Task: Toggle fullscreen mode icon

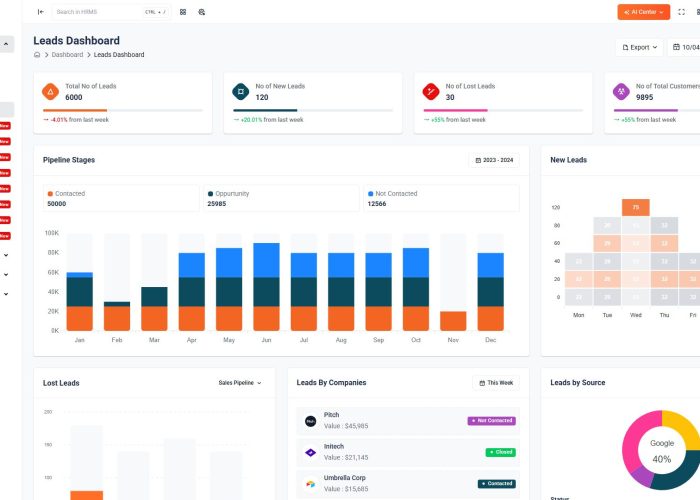Action: click(681, 12)
